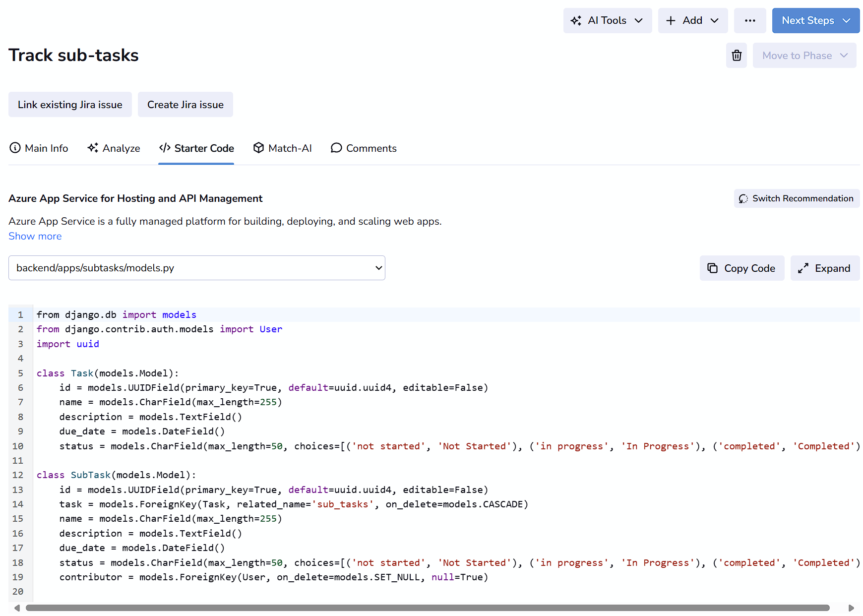863x616 pixels.
Task: Open the models.py file selector dropdown
Action: (196, 268)
